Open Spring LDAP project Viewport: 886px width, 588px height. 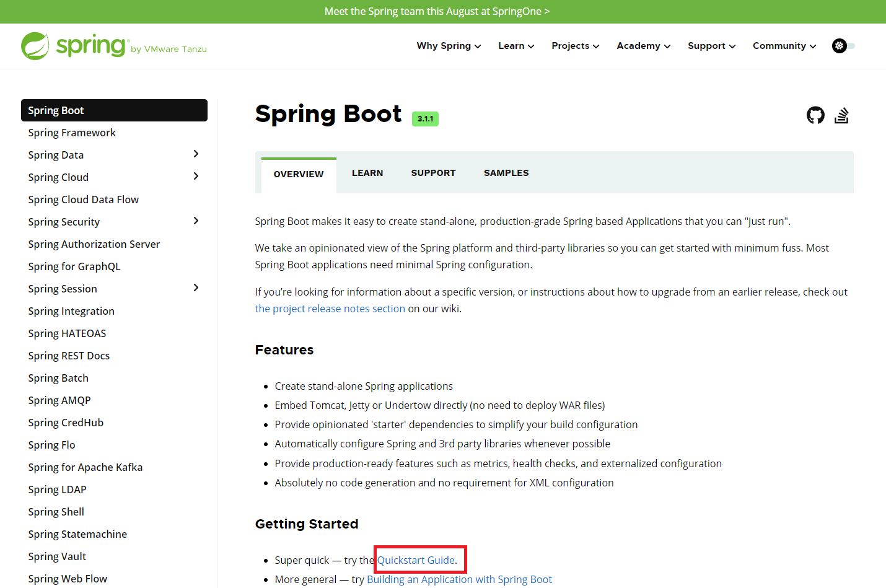coord(57,489)
